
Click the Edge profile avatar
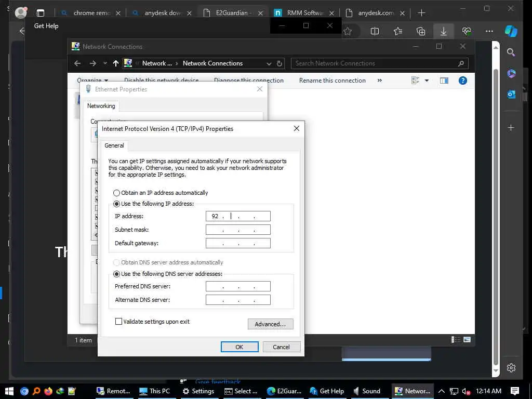coord(21,13)
